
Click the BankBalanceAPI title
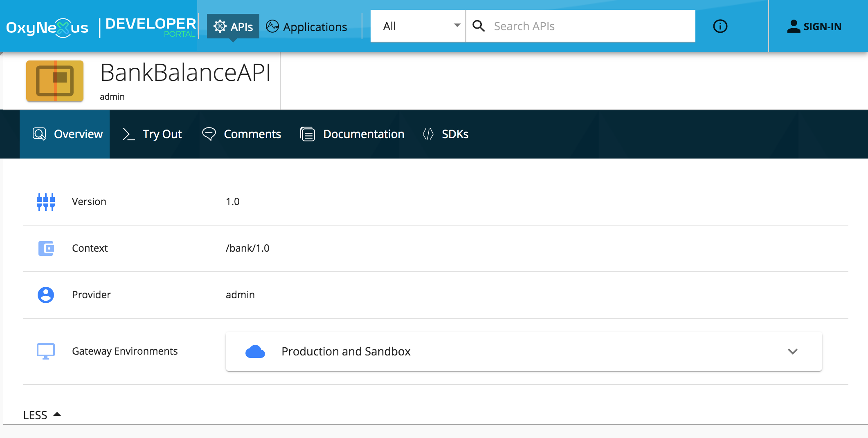(185, 73)
